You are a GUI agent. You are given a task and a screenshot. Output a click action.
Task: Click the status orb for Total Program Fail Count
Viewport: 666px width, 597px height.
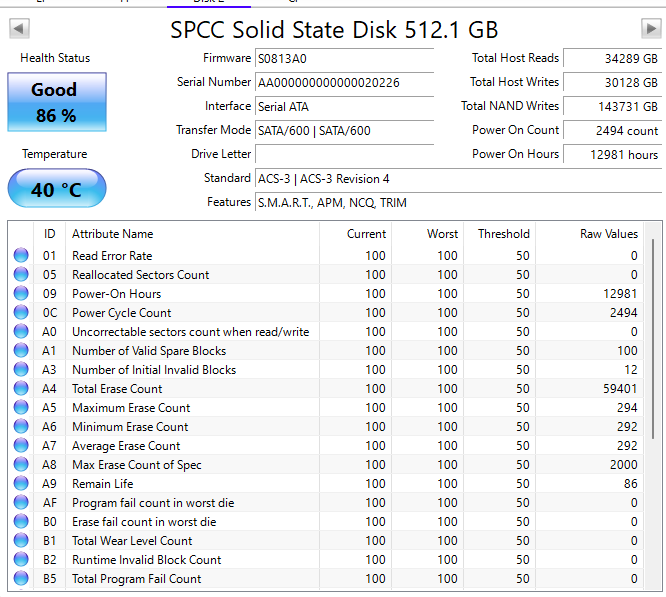[x=22, y=579]
